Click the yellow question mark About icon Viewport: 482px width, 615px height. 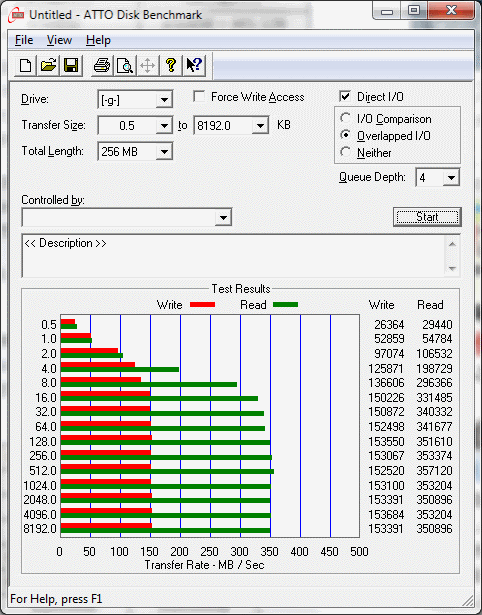[x=171, y=65]
